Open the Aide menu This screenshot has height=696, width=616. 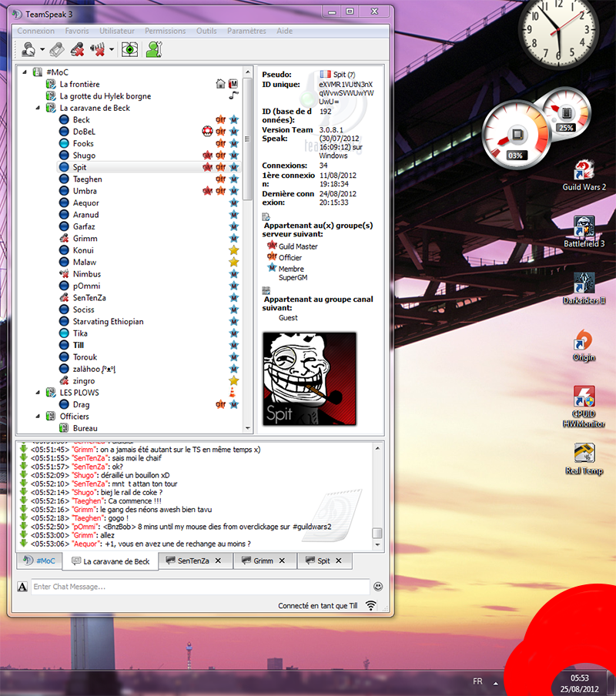tap(284, 31)
